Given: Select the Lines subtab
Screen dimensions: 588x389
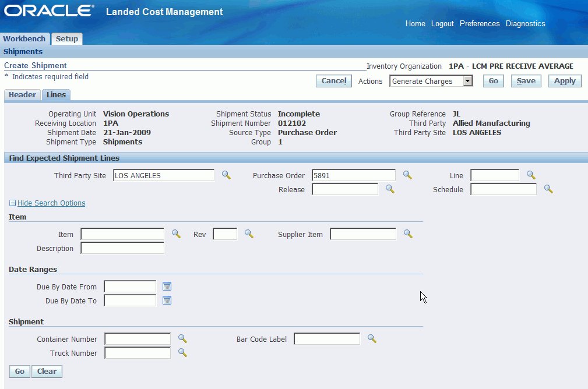Looking at the screenshot, I should tap(57, 95).
